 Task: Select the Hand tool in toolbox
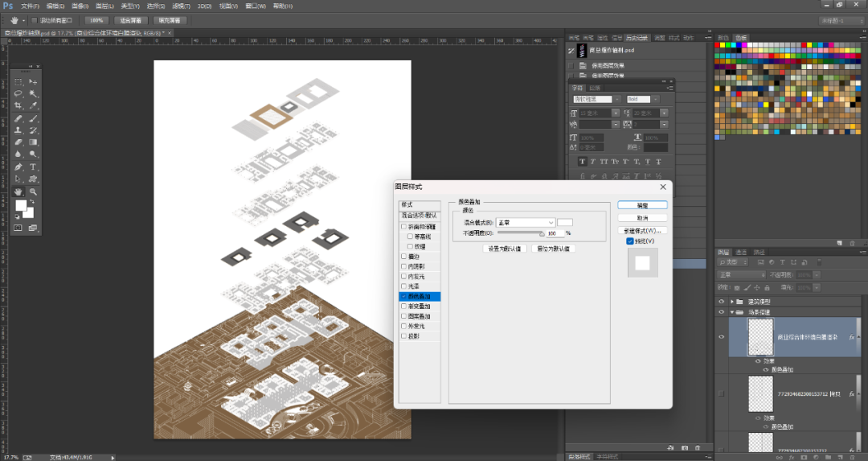coord(18,191)
